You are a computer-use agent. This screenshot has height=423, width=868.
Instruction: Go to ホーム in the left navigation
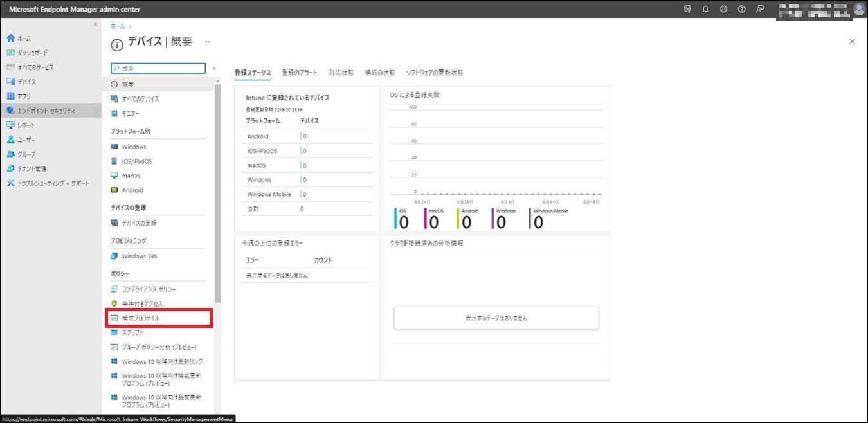pos(50,39)
